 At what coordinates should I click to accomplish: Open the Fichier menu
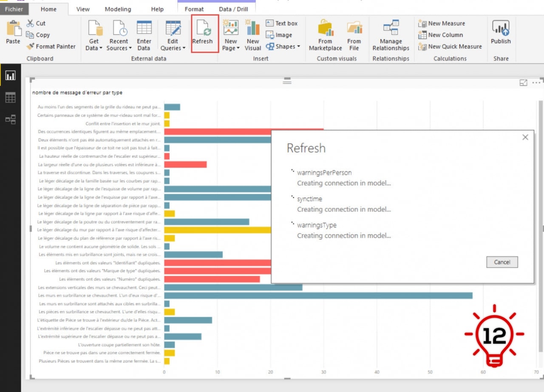click(14, 9)
